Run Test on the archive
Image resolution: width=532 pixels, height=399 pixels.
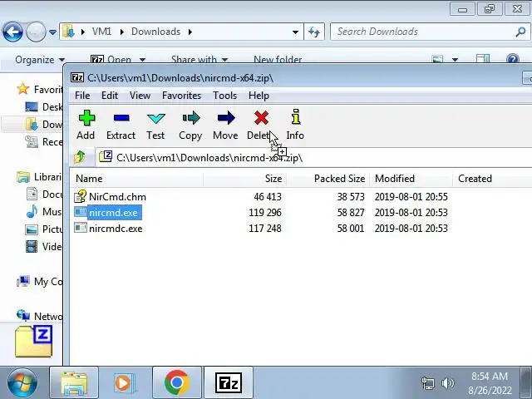(x=155, y=125)
